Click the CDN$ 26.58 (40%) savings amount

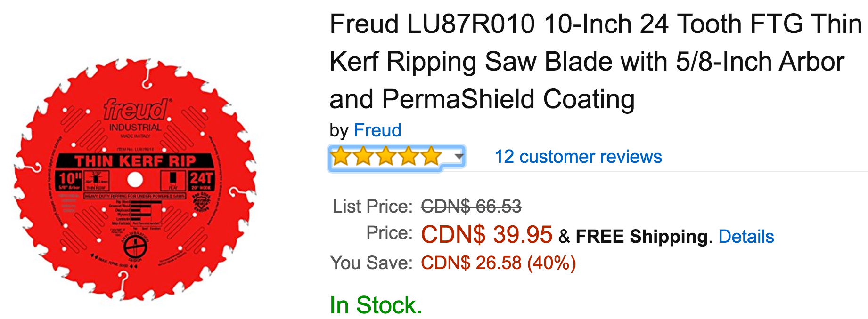499,263
